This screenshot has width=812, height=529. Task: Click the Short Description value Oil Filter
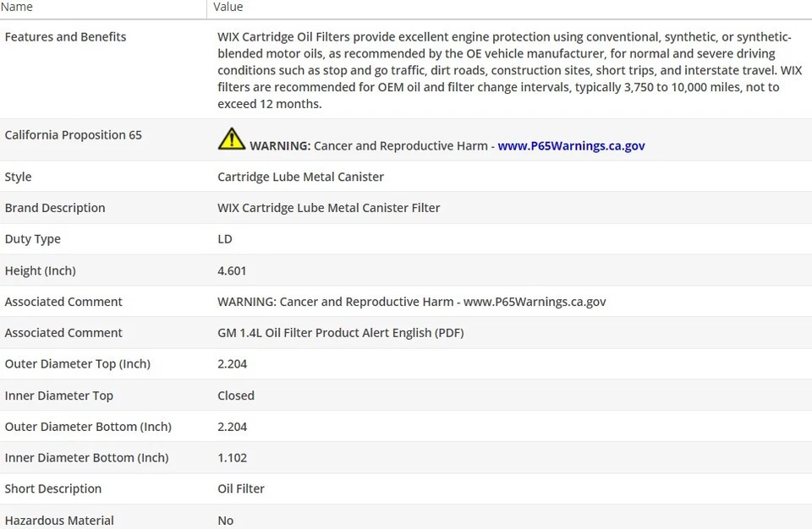[x=241, y=489]
